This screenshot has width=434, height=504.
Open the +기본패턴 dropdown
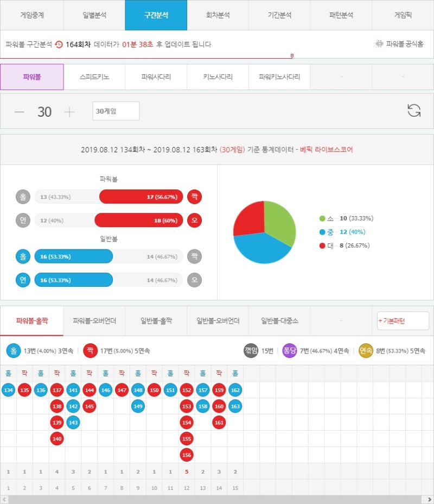click(403, 321)
